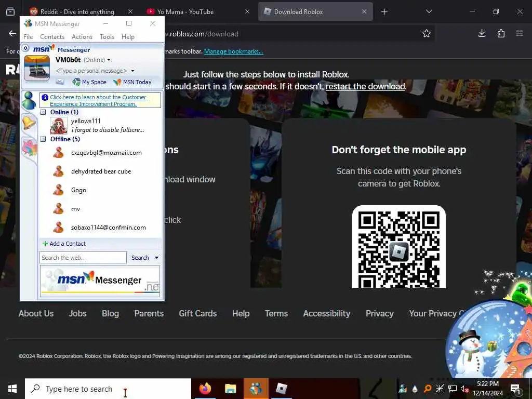Open the notification center icon

tap(515, 389)
